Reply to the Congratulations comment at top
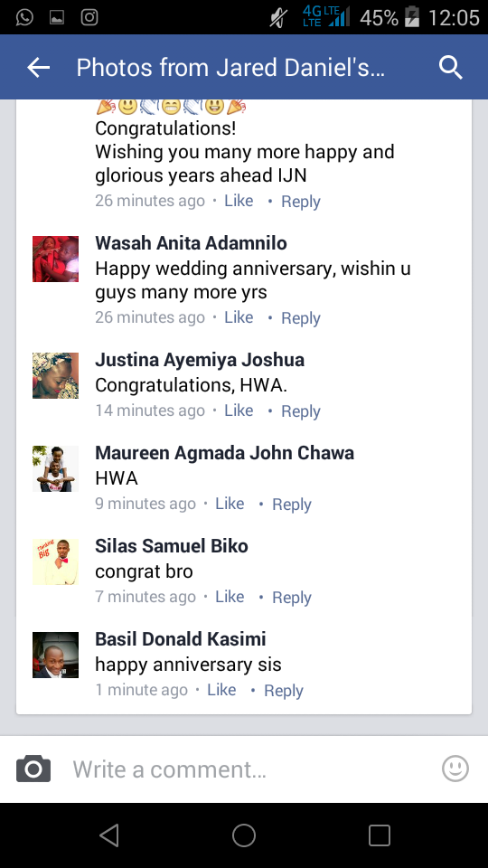 click(300, 202)
